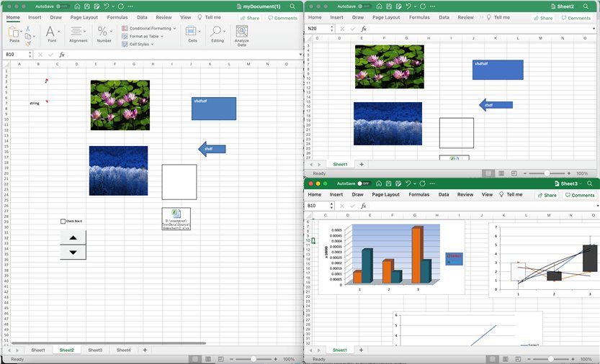Click the Format Painter brush icon
The image size is (600, 364).
[28, 43]
